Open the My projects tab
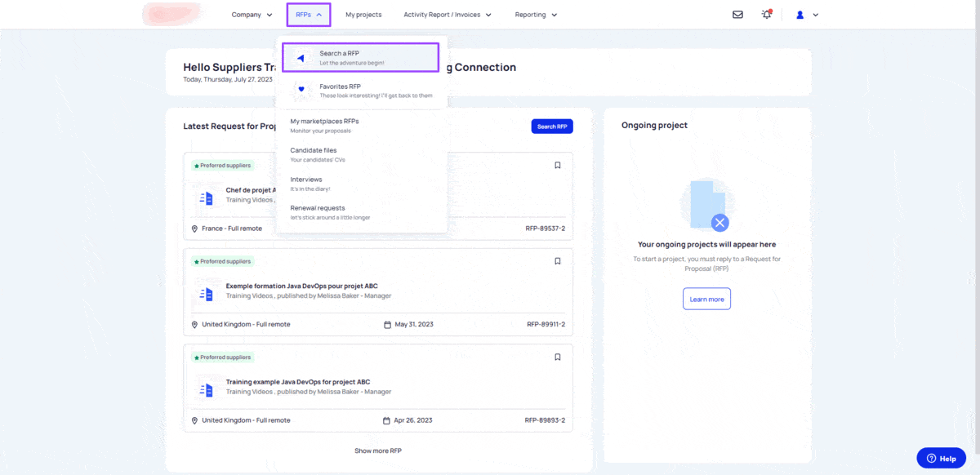Image resolution: width=980 pixels, height=475 pixels. (363, 15)
